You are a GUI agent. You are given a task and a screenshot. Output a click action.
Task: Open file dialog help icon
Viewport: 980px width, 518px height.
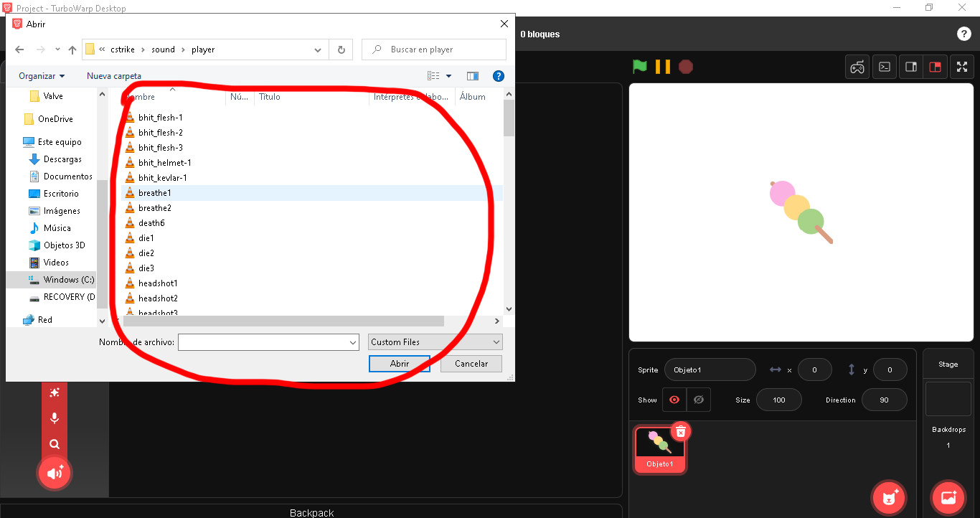click(499, 76)
